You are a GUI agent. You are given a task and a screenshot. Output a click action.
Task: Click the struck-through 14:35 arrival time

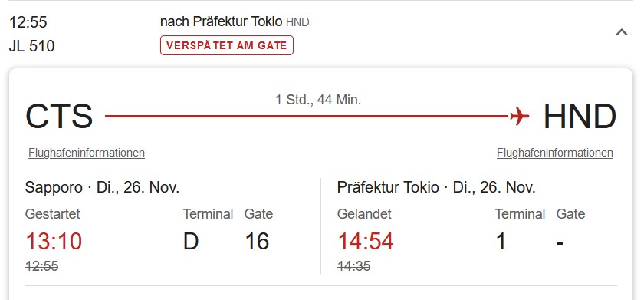tap(353, 266)
